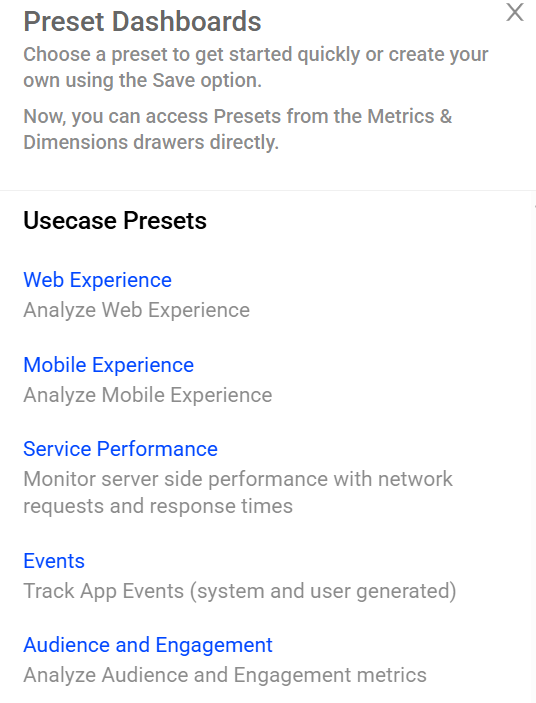Click the Analyze Web Experience description

click(x=136, y=310)
